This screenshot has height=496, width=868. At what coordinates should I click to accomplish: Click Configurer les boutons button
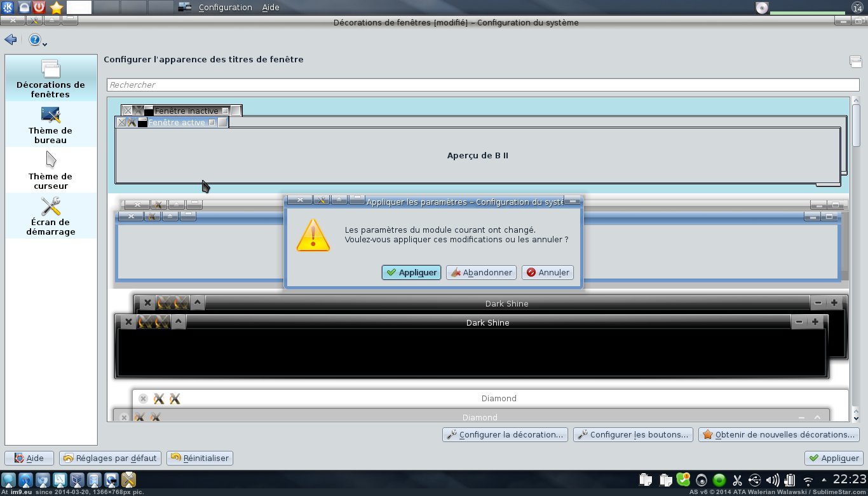click(x=633, y=435)
